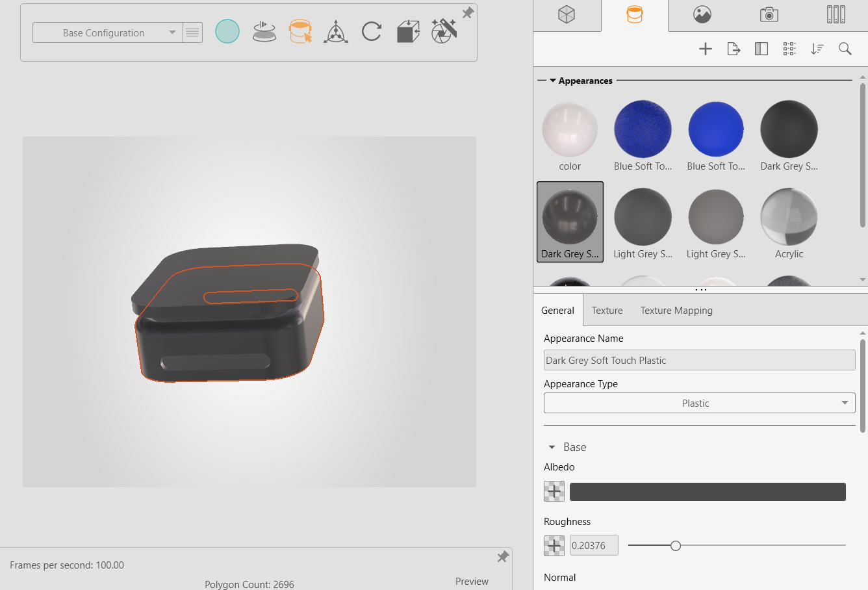This screenshot has height=590, width=868.
Task: Click the split view panel icon
Action: coord(761,49)
